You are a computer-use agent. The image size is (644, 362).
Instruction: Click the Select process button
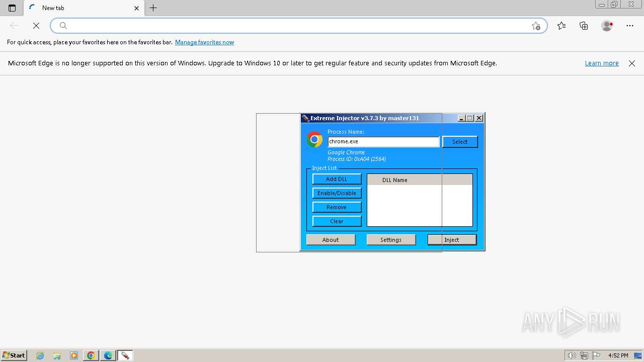click(x=460, y=142)
